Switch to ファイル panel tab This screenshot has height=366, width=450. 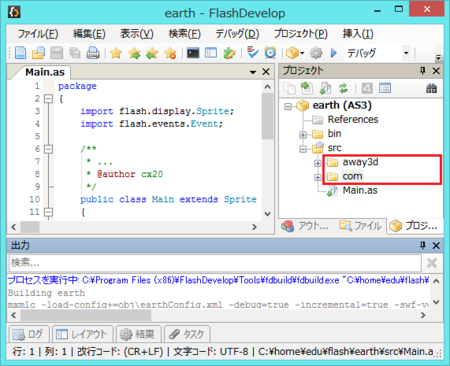pos(361,226)
